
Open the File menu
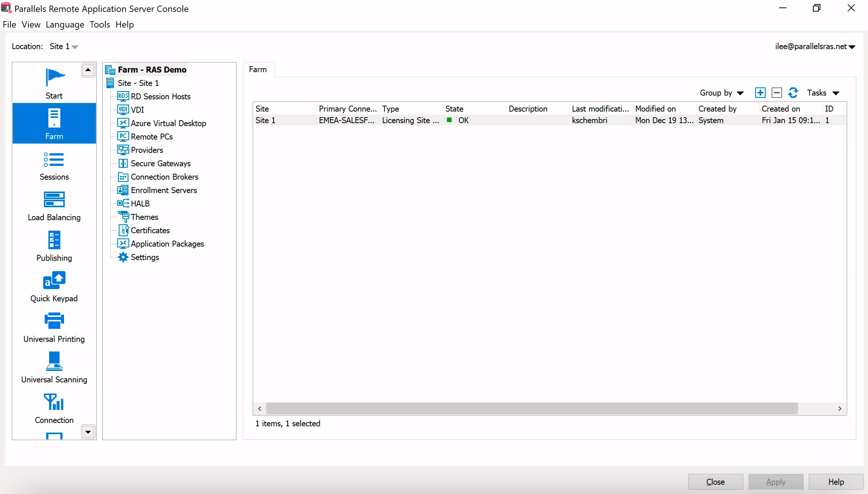9,25
